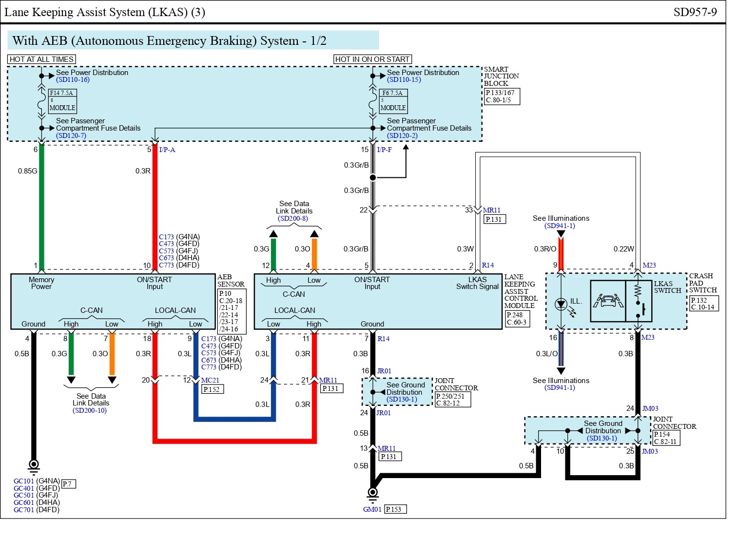The height and width of the screenshot is (558, 756).
Task: Click the I/P-A connector label
Action: (x=167, y=150)
